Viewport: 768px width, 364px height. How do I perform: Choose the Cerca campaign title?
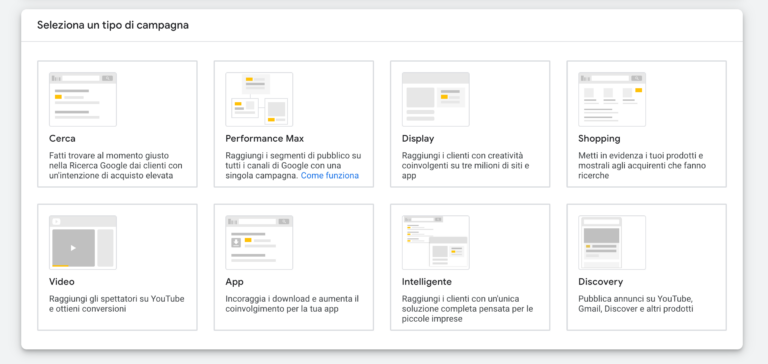[x=62, y=139]
